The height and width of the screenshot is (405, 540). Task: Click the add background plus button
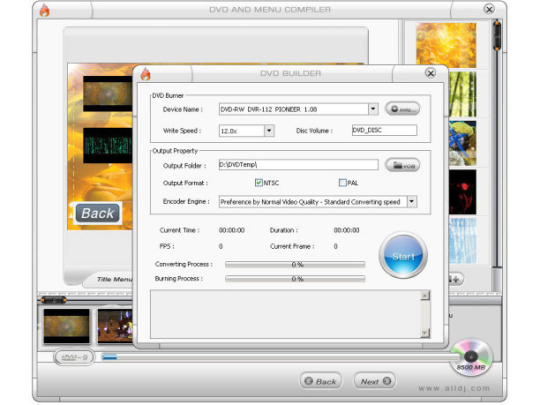[456, 279]
